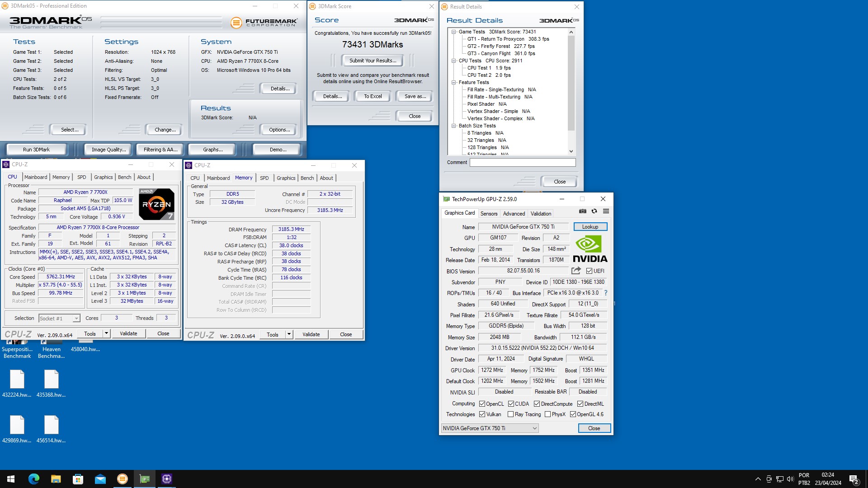Screen dimensions: 868x488
Task: Click To Excel button
Action: click(x=373, y=96)
